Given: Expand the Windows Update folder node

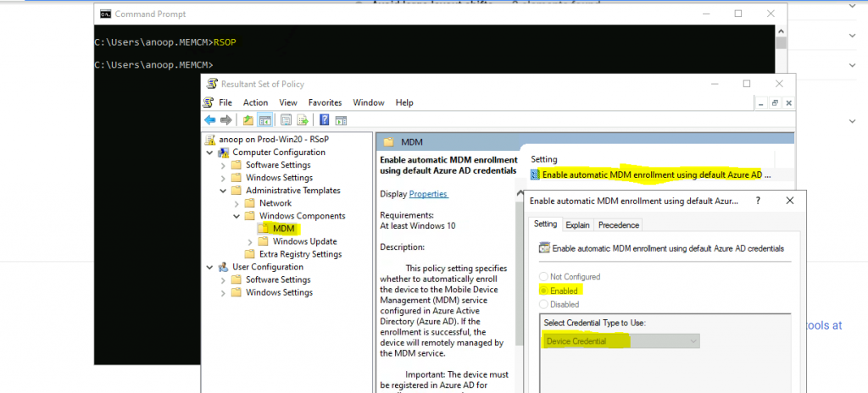Looking at the screenshot, I should 250,241.
